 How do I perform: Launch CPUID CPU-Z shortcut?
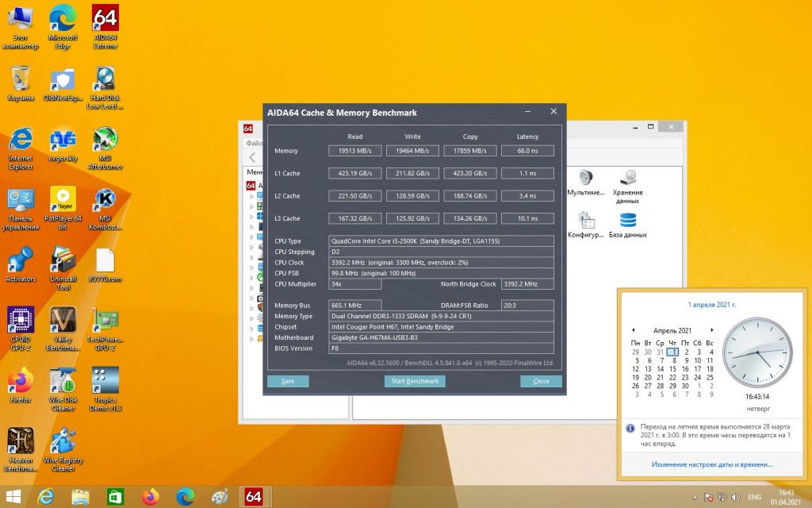21,329
